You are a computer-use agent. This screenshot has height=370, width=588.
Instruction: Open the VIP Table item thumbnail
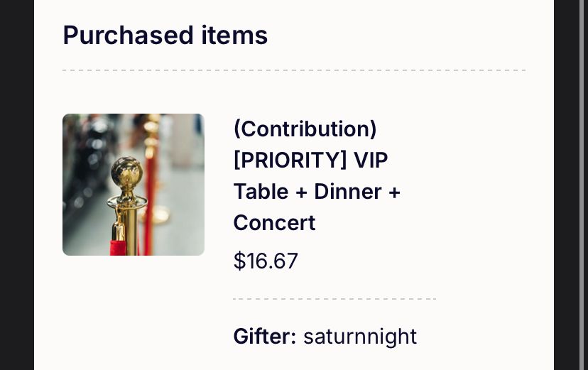point(133,185)
